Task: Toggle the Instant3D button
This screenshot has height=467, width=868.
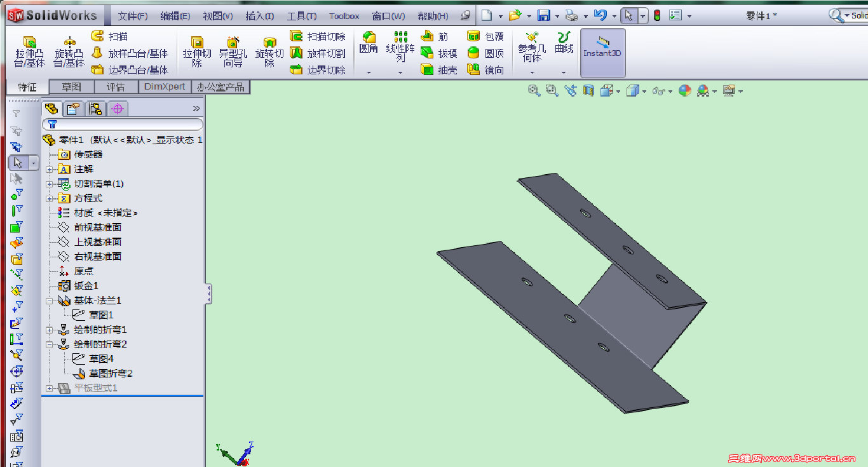Action: [602, 53]
